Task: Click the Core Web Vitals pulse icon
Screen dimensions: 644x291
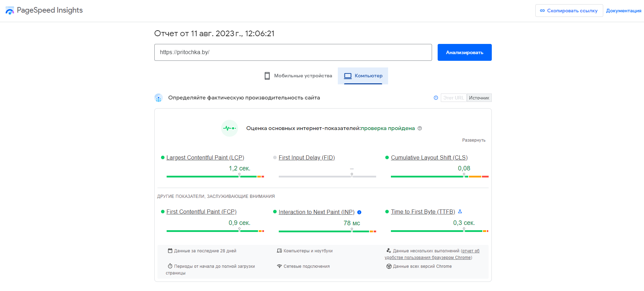Action: point(230,128)
